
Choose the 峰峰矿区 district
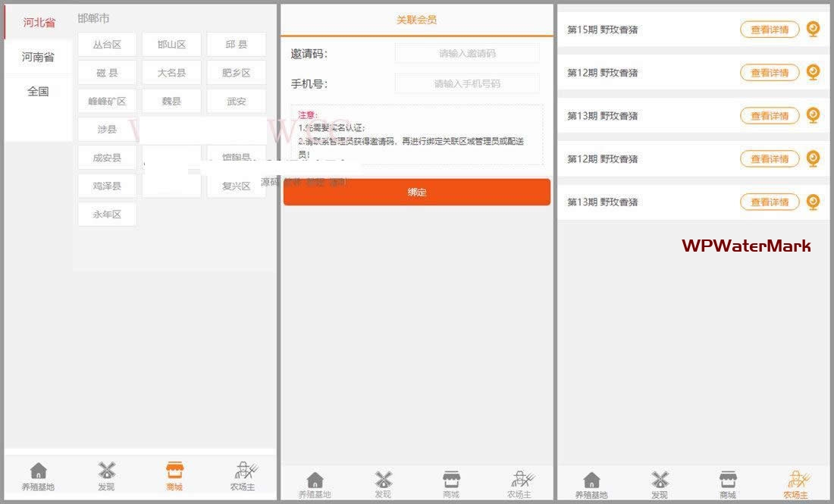click(x=107, y=101)
